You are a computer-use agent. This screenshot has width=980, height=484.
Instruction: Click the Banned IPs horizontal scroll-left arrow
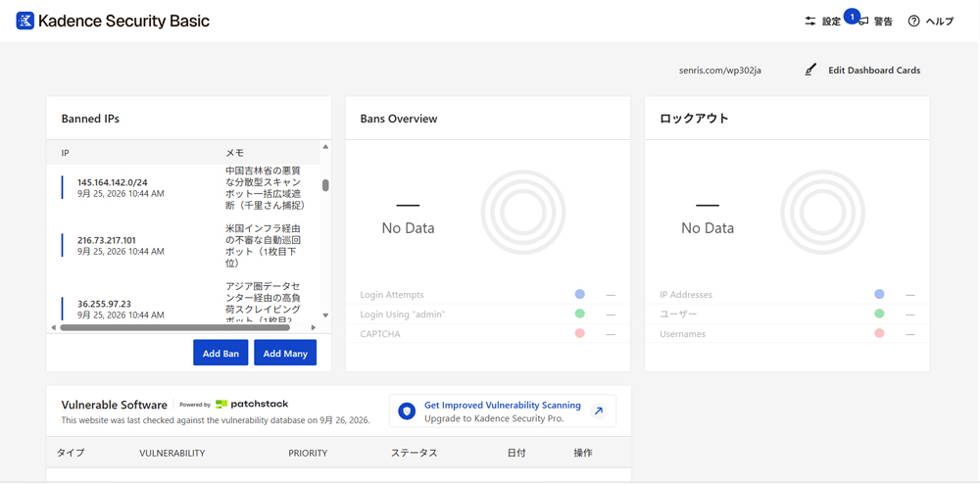[x=53, y=327]
